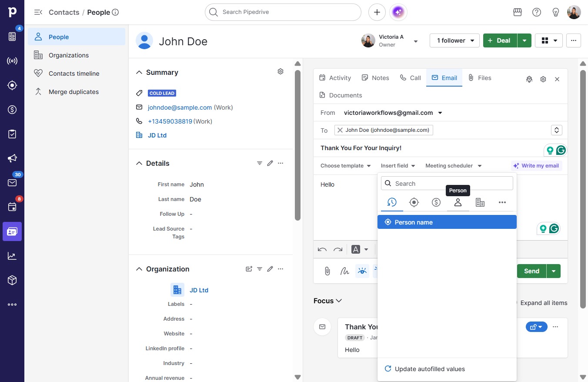Open Insights chart icon in sidebar
Viewport: 588px width, 382px height.
[12, 256]
